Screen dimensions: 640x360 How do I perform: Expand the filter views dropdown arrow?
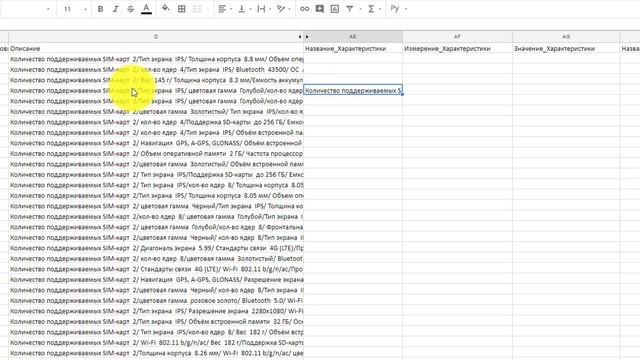point(360,9)
